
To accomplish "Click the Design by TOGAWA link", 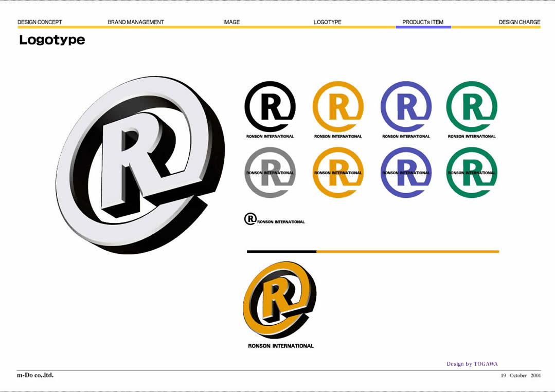I will pos(472,364).
